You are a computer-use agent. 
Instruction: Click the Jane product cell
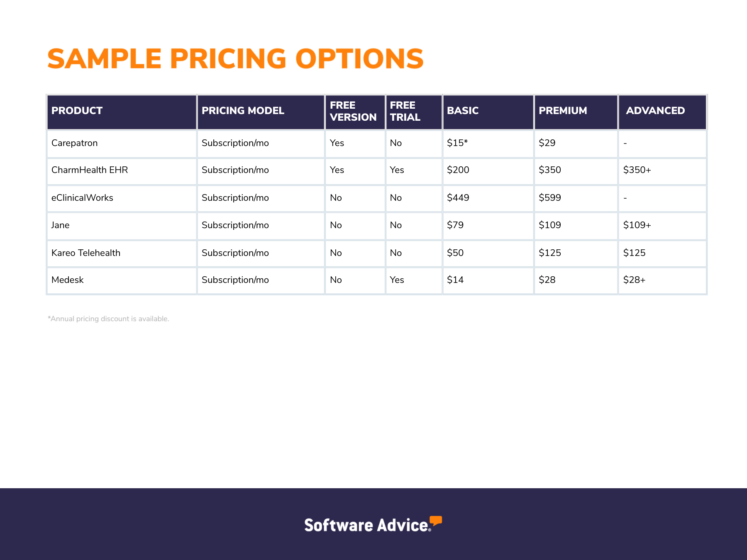coord(122,226)
